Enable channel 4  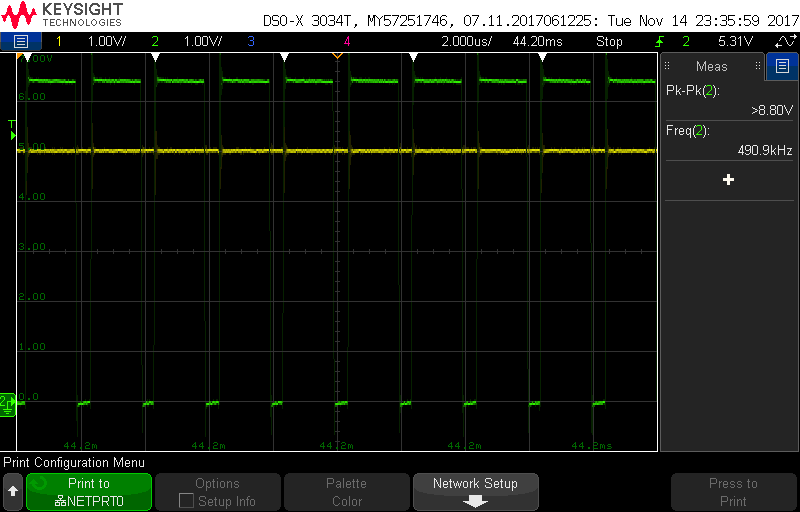pos(347,41)
